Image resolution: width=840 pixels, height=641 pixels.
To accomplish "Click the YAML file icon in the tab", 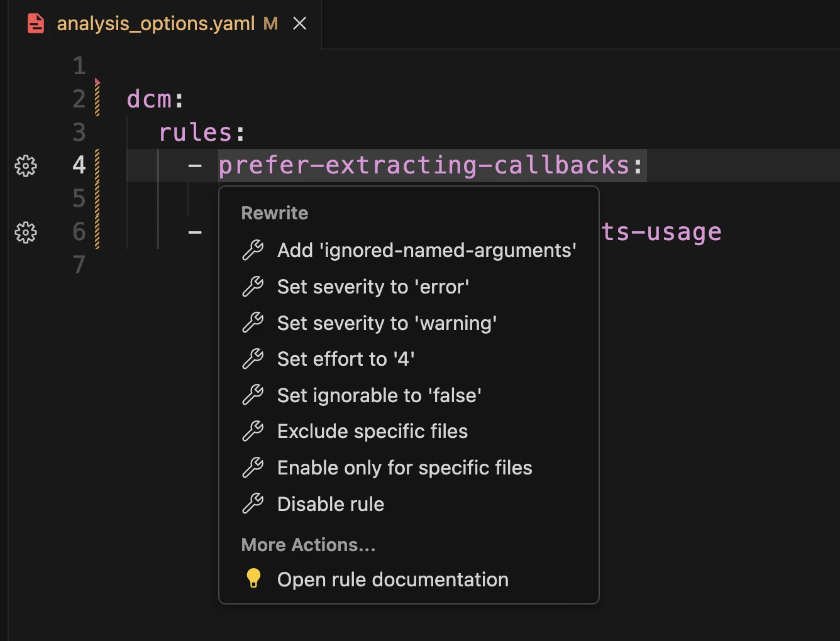I will [35, 23].
